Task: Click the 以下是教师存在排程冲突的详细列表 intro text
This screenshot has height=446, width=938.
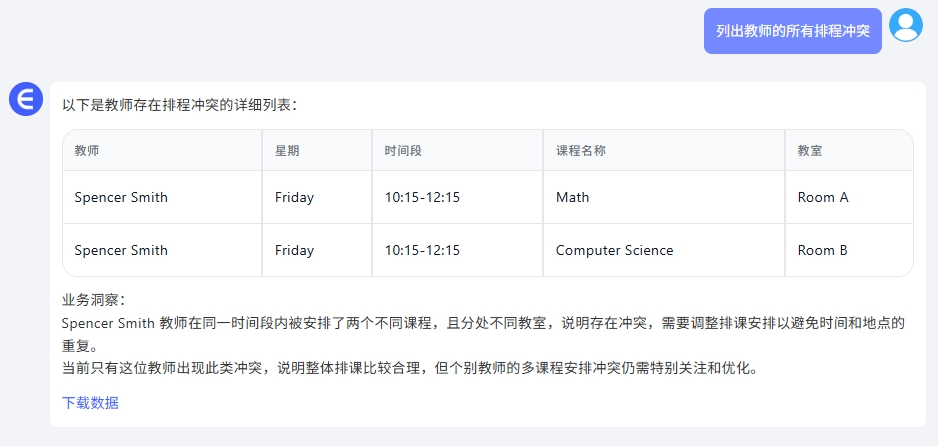Action: coord(177,105)
